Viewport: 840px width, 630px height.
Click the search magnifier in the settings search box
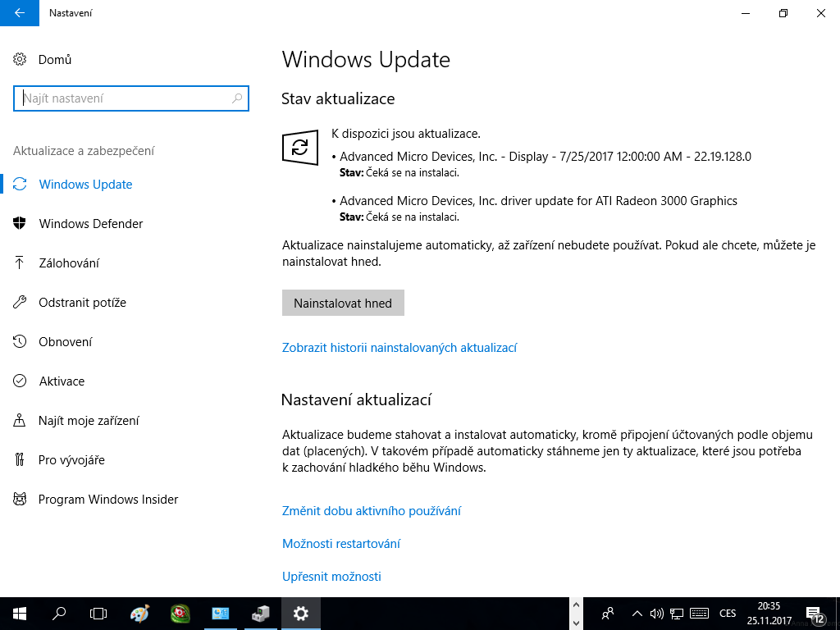tap(237, 98)
